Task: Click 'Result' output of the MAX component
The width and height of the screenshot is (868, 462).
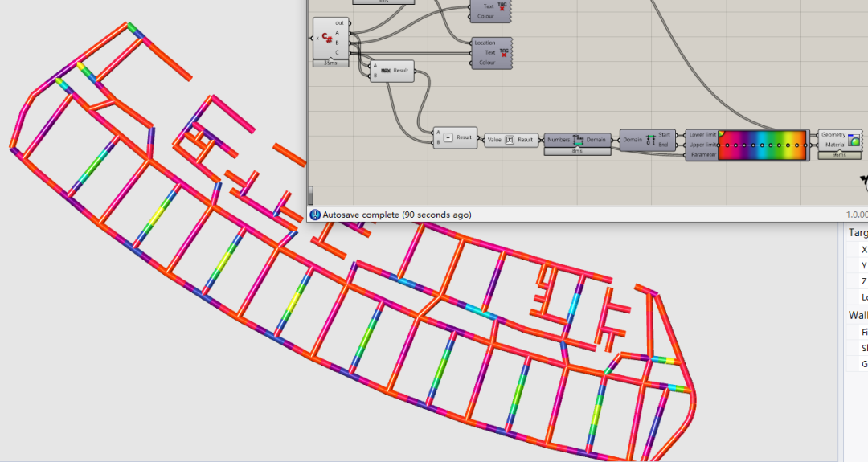Action: [401, 71]
